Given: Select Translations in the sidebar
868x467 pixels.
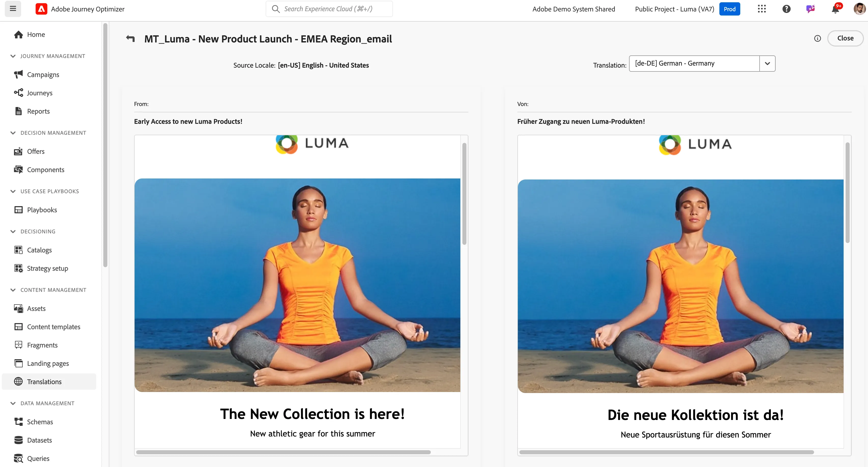Looking at the screenshot, I should [49, 382].
